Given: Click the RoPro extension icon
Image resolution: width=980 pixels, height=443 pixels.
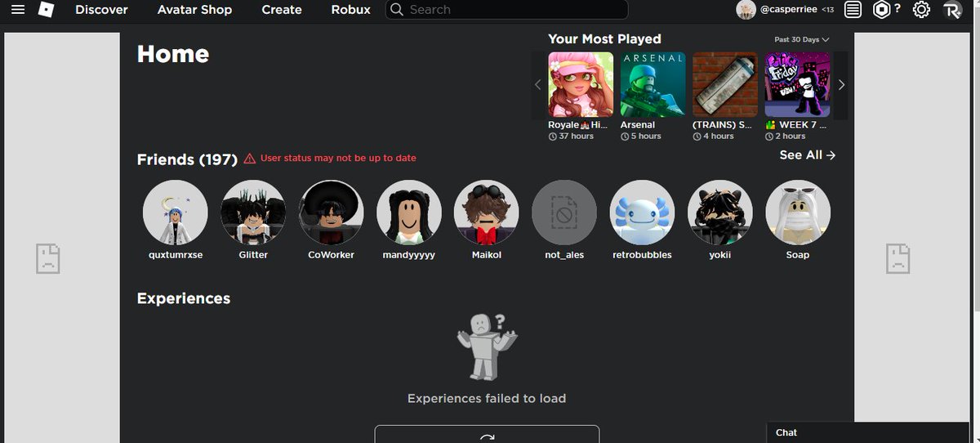Looking at the screenshot, I should tap(951, 10).
